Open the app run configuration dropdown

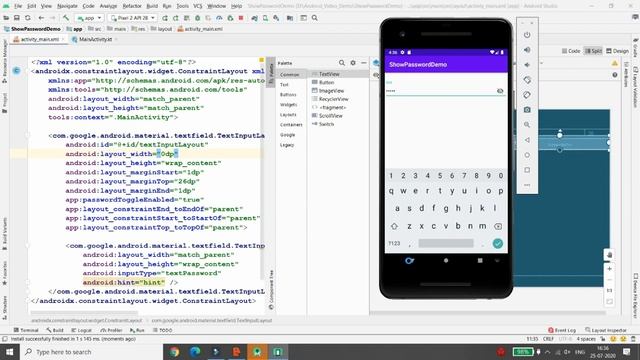pos(89,18)
